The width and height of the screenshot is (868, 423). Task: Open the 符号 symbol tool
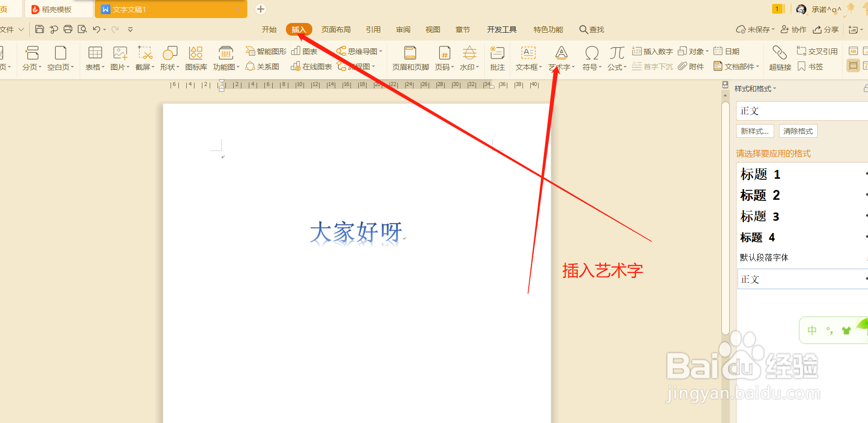pyautogui.click(x=591, y=58)
